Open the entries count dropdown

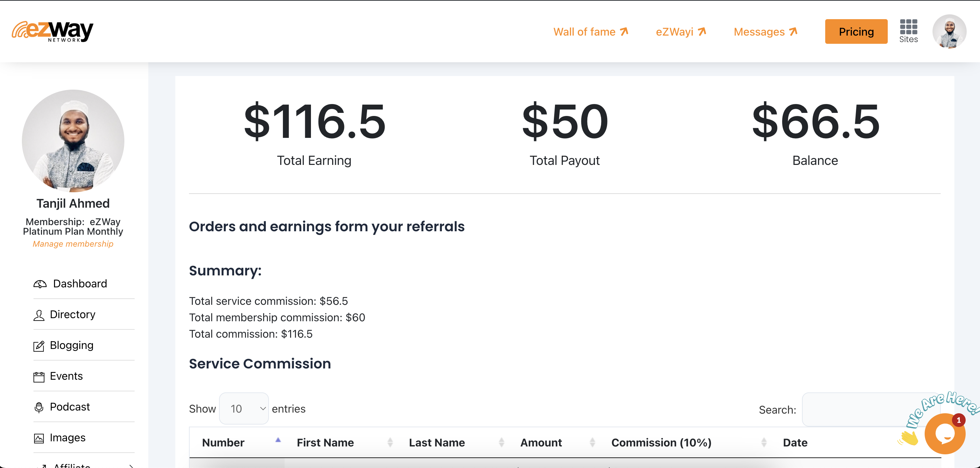pyautogui.click(x=244, y=408)
